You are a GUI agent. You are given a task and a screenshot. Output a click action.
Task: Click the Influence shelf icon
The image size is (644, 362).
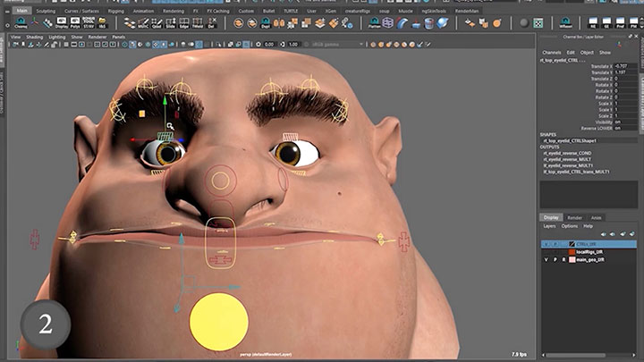click(565, 22)
